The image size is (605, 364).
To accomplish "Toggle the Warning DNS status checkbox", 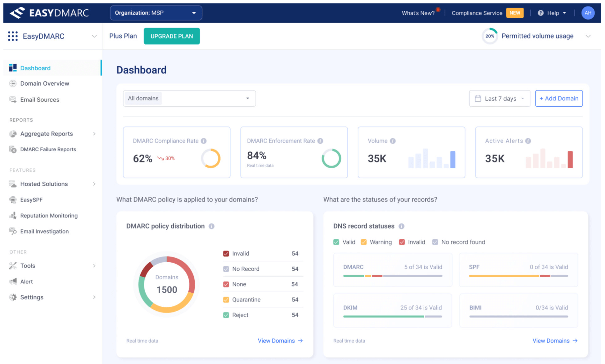I will click(x=363, y=242).
